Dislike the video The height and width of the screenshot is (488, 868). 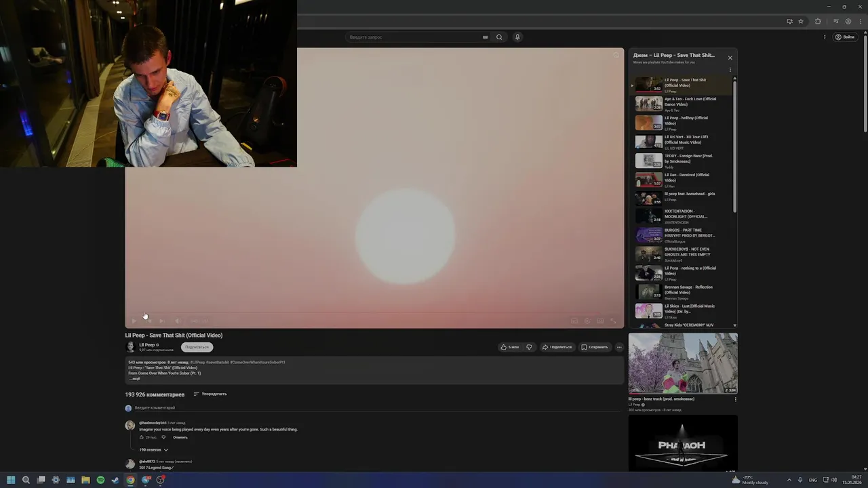[x=529, y=347]
